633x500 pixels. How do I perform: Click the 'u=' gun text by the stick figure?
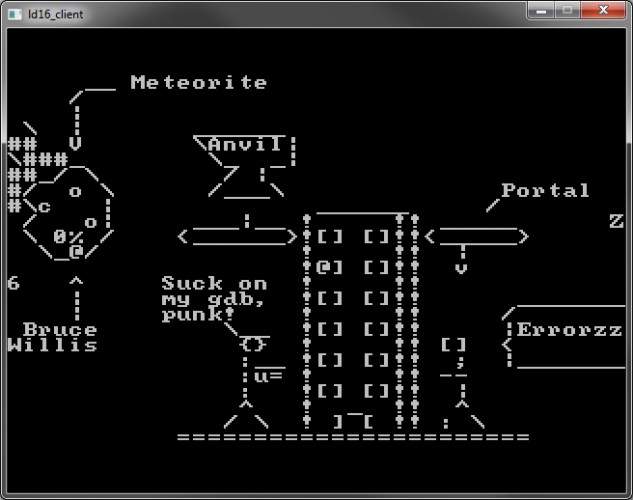point(268,376)
